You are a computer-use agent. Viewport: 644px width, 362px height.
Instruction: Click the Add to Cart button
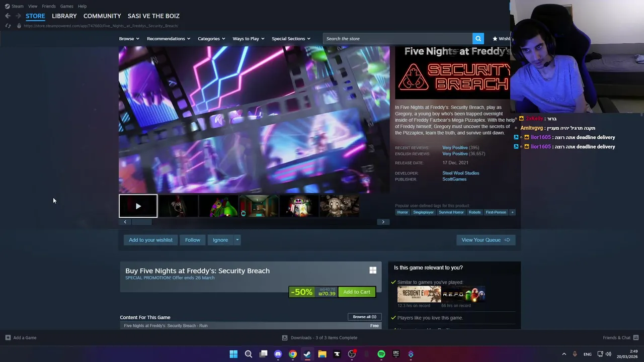[x=357, y=292]
